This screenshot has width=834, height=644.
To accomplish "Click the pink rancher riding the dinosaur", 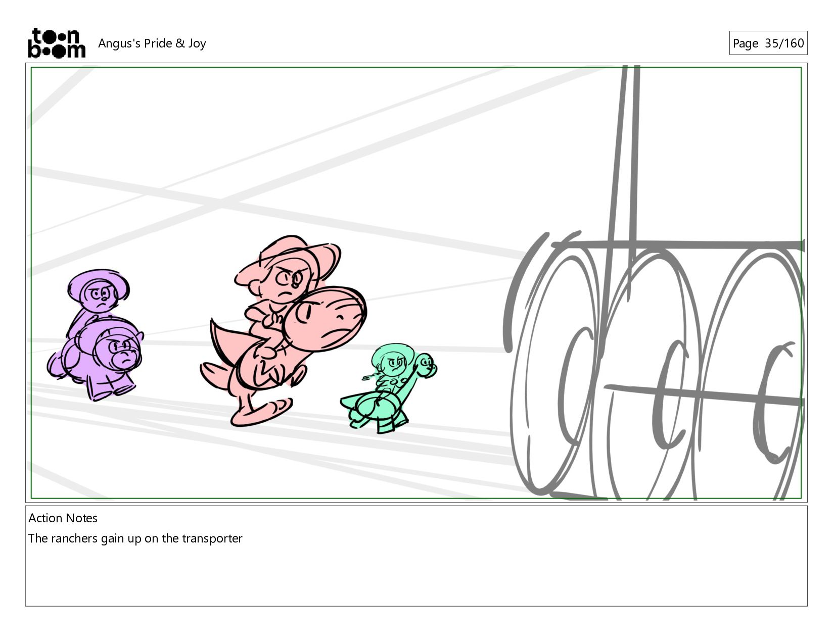I will pos(284,331).
